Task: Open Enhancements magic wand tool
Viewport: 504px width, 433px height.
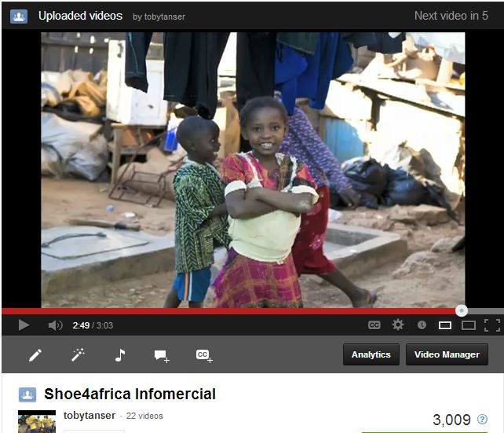Action: click(78, 355)
